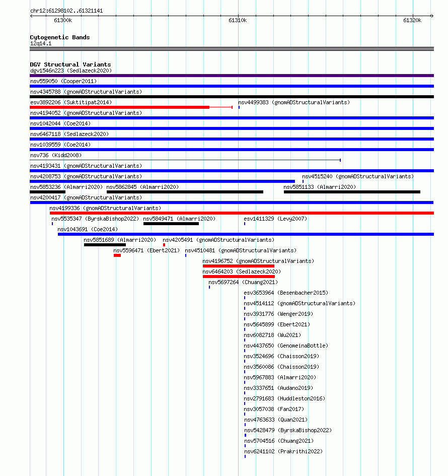Viewport: 448px width, 476px height.
Task: Click the grey 12q14.1 cytogenetic band bar
Action: [x=232, y=49]
